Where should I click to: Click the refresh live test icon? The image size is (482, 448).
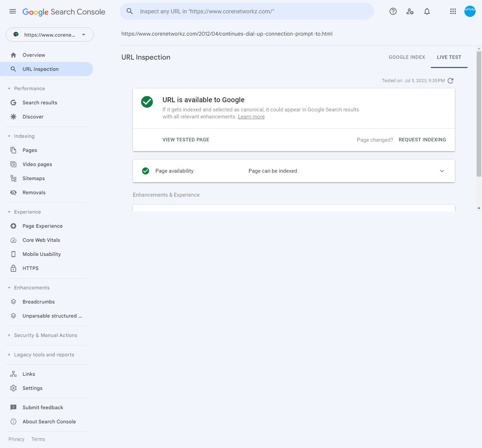[451, 81]
